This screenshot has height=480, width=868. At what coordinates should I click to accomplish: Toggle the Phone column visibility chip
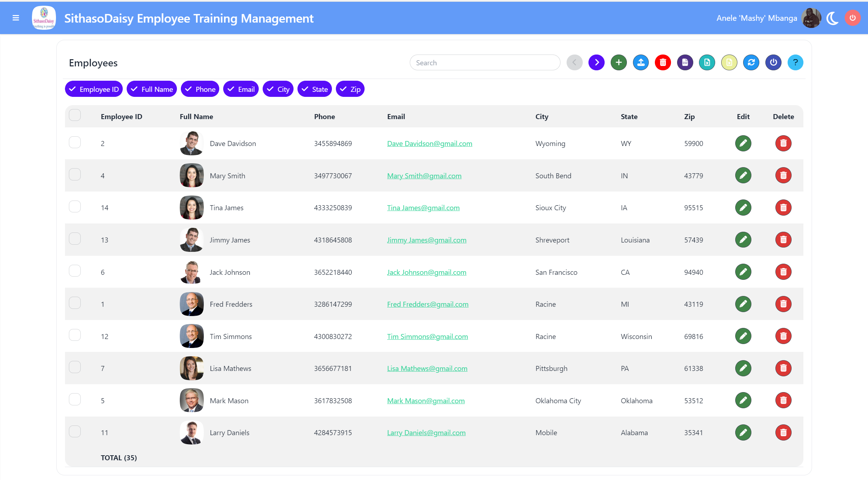point(200,89)
